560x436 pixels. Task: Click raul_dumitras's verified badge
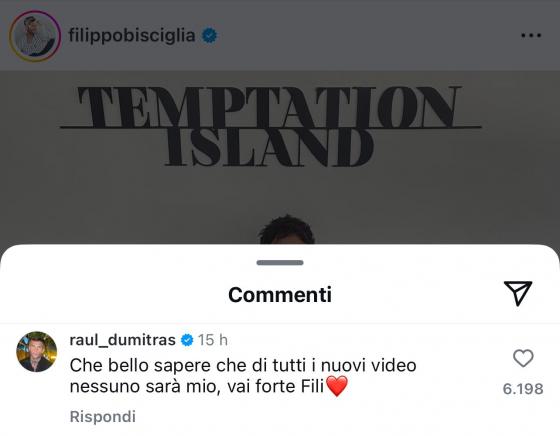(x=187, y=340)
